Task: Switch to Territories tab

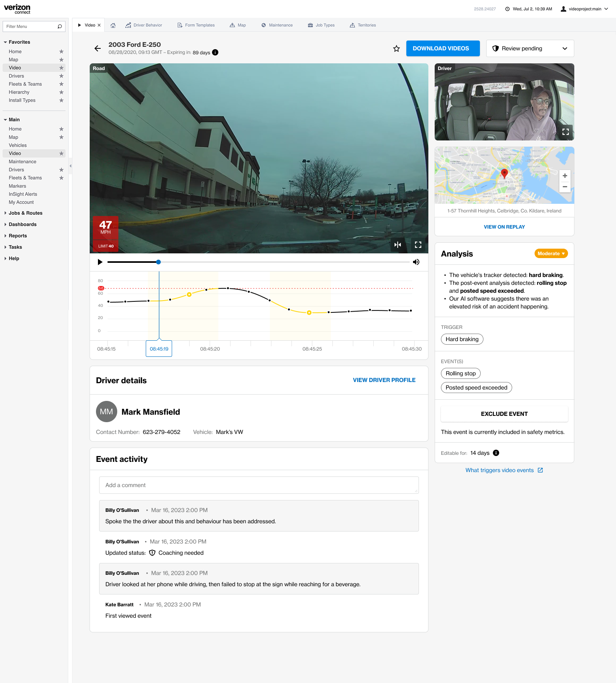Action: pyautogui.click(x=363, y=25)
